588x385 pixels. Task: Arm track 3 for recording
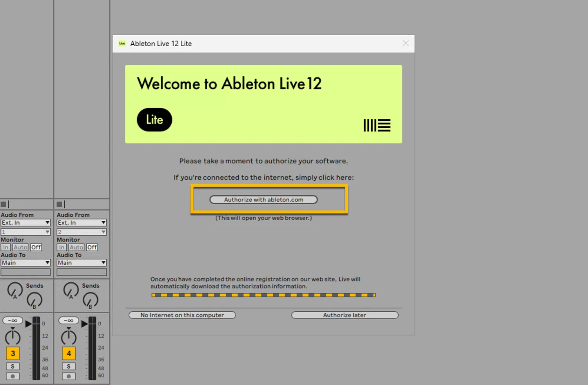tap(13, 376)
